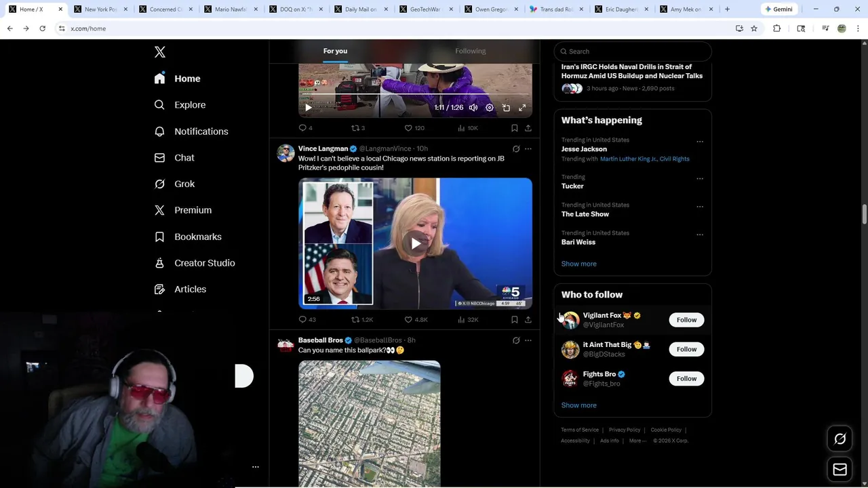868x488 pixels.
Task: Repost Vince Langman's post with 1.2K reposts
Action: [x=362, y=320]
